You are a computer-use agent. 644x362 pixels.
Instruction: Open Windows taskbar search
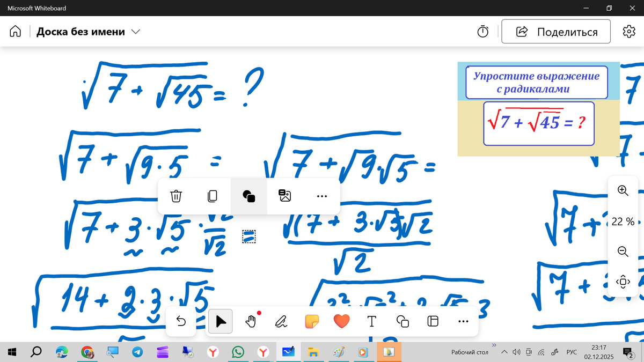(x=36, y=352)
